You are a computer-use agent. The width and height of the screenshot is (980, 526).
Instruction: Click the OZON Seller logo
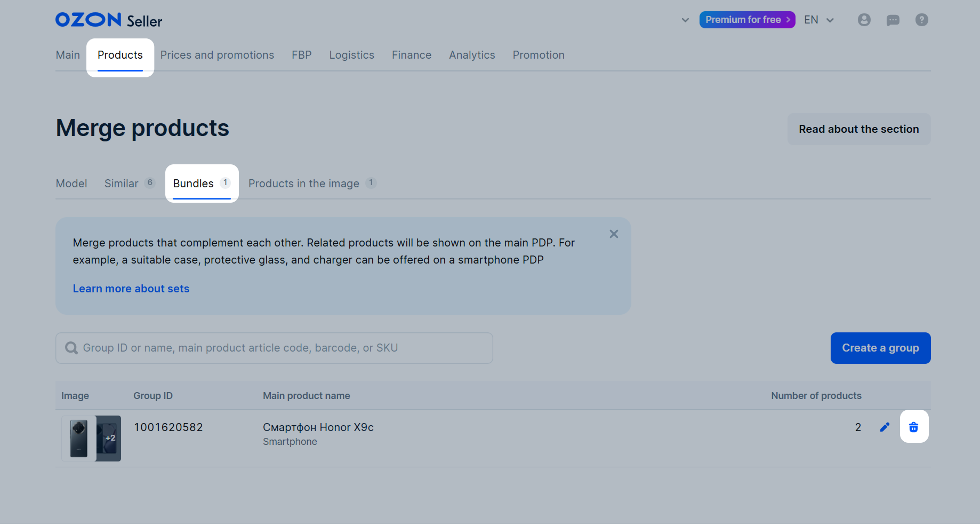(x=109, y=20)
